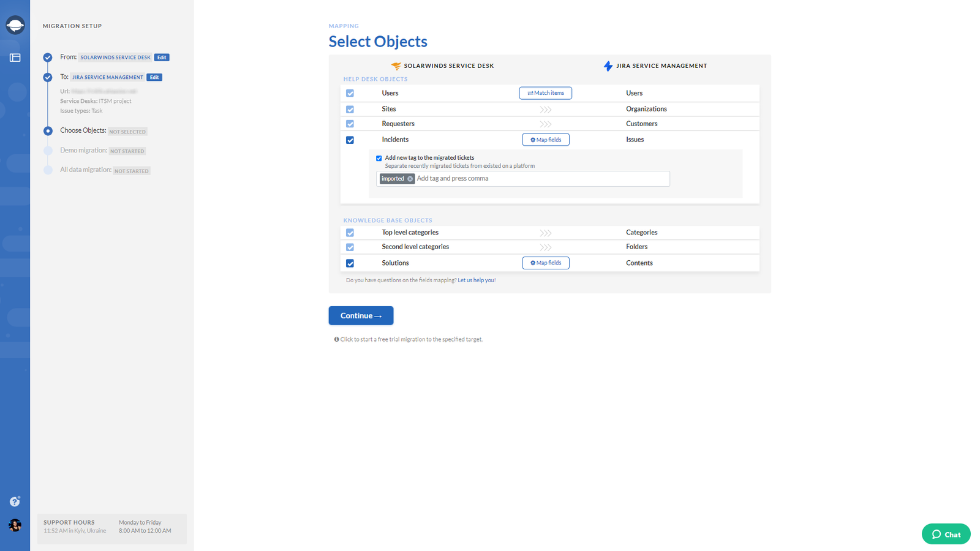
Task: Click the Continue button
Action: point(361,315)
